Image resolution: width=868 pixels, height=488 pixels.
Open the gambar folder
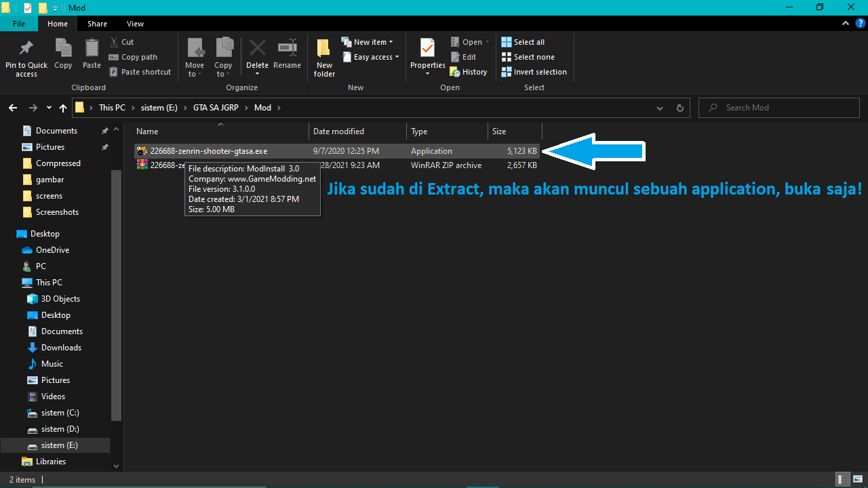[50, 180]
